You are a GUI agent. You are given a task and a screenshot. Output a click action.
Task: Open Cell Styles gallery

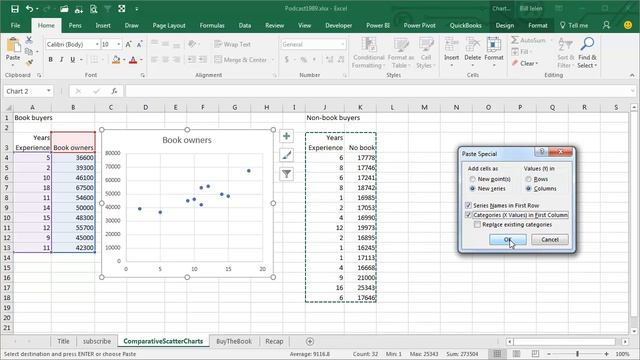tap(426, 53)
